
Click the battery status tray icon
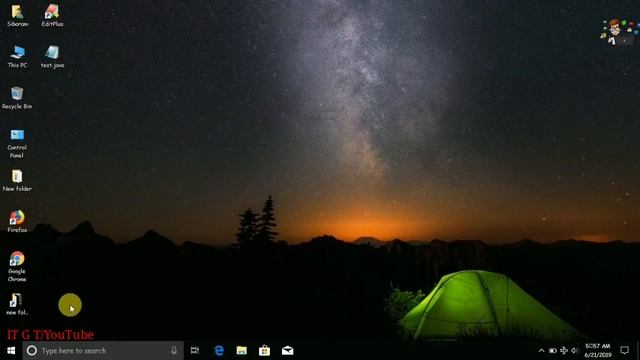tap(553, 351)
